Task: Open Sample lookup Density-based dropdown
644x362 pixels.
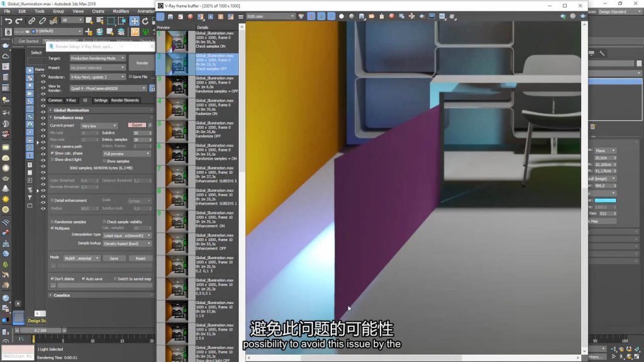Action: (126, 243)
